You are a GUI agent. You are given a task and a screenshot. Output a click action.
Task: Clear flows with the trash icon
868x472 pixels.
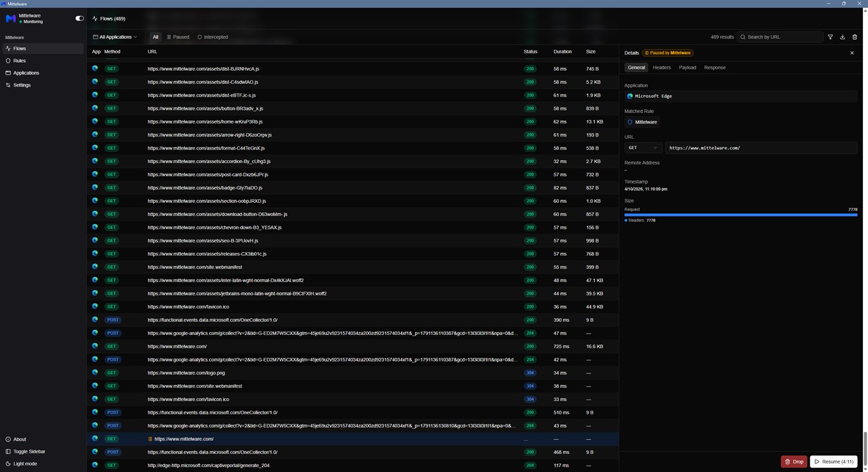click(x=854, y=37)
